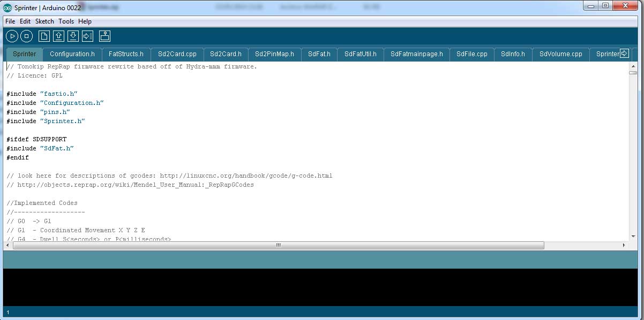Go to the SdFile.cpp tab

pyautogui.click(x=472, y=54)
